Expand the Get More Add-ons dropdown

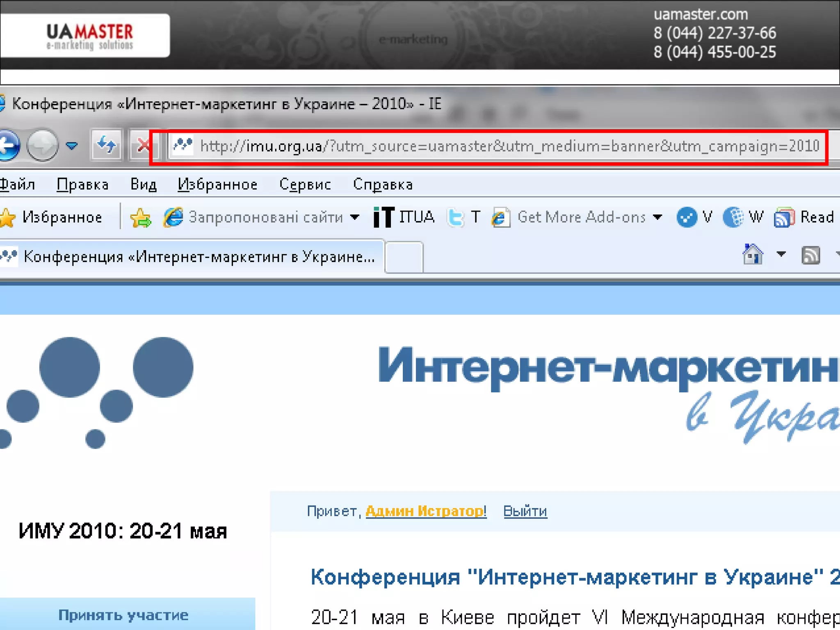[x=657, y=217]
